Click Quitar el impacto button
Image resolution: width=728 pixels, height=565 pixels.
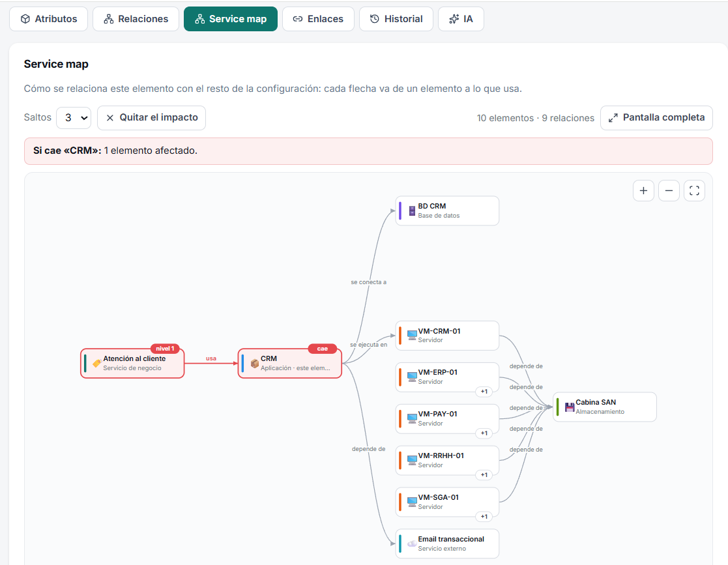click(x=151, y=118)
